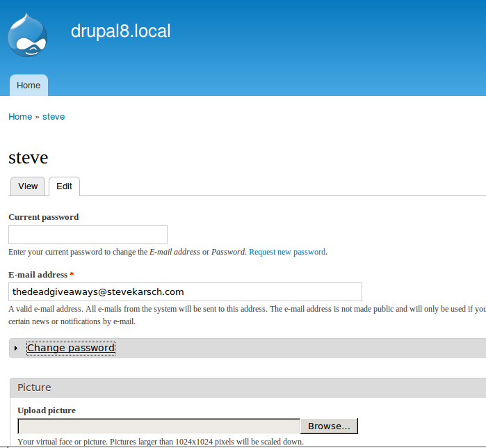Expand the Change password section
The height and width of the screenshot is (448, 486).
[x=71, y=348]
